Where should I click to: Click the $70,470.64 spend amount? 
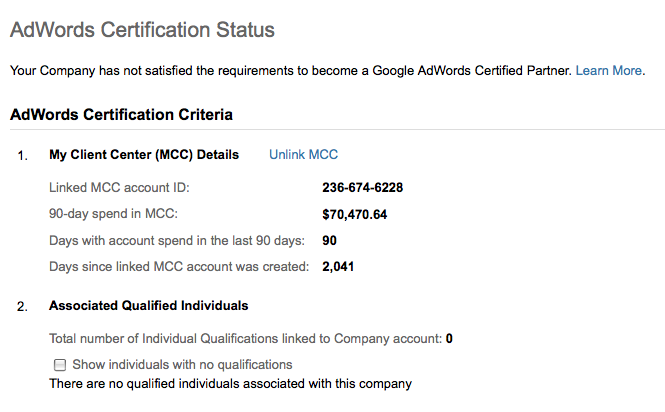pyautogui.click(x=354, y=214)
